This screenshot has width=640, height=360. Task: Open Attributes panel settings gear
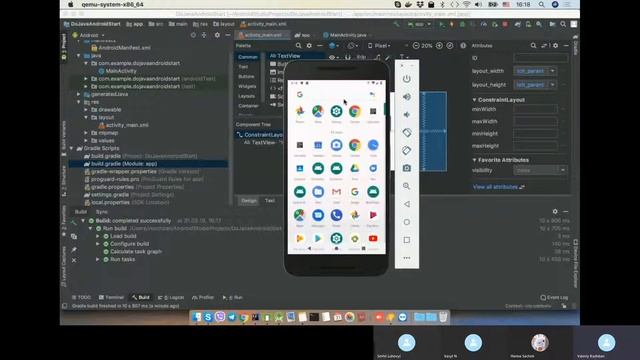click(x=556, y=46)
